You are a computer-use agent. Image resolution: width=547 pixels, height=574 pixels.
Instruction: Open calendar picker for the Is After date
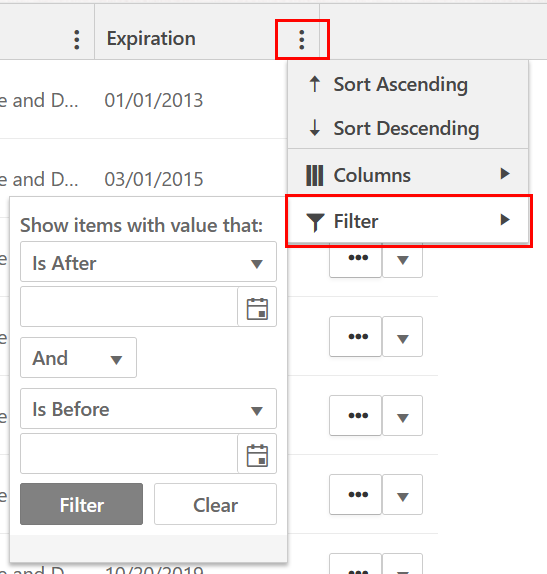pos(257,307)
